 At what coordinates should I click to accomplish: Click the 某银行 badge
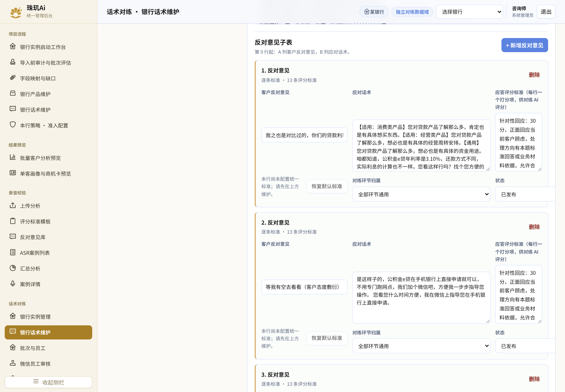(x=374, y=12)
